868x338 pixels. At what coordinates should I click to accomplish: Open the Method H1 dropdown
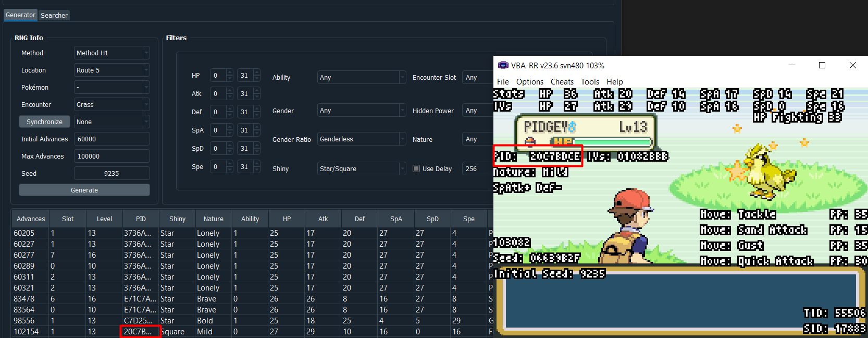point(112,53)
